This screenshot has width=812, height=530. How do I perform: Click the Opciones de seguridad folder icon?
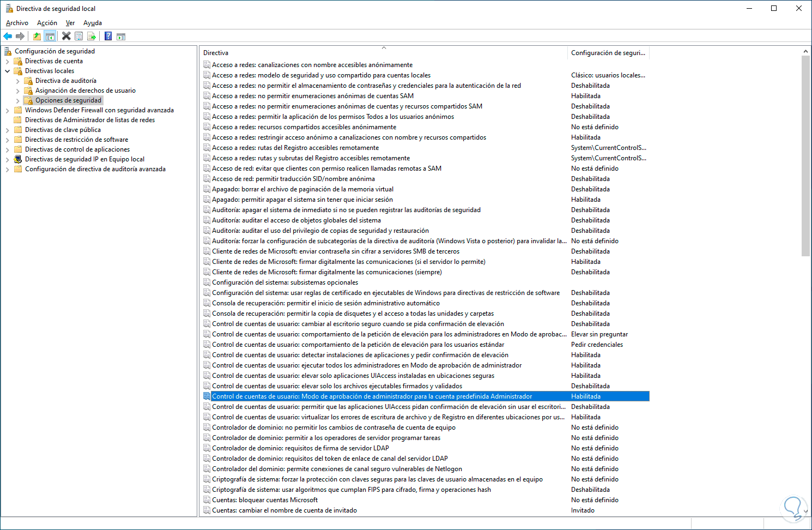pos(28,100)
